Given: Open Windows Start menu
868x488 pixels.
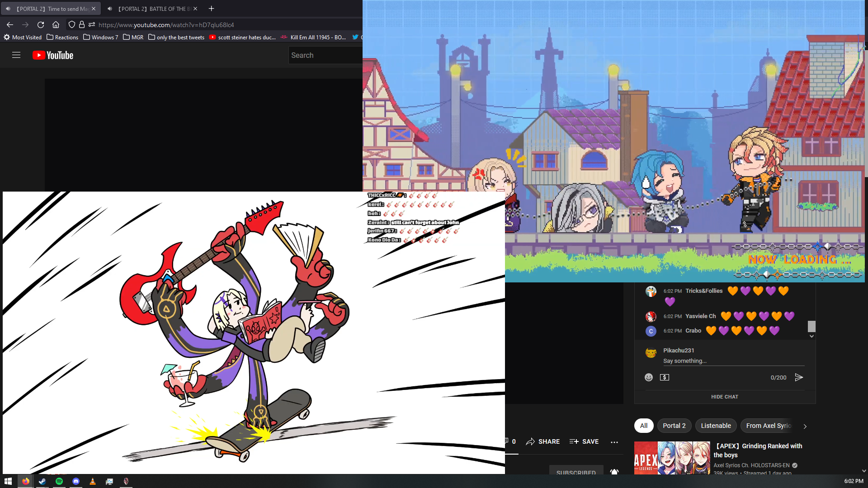Looking at the screenshot, I should [x=8, y=481].
